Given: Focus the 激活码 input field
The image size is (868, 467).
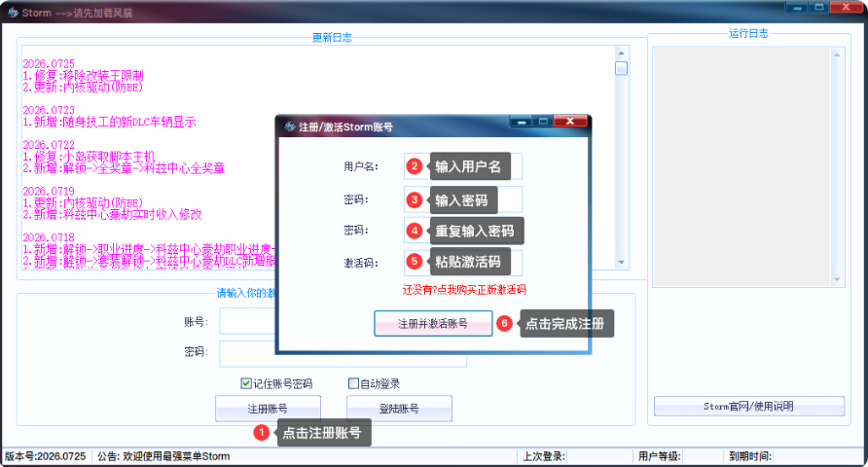Looking at the screenshot, I should tap(463, 263).
